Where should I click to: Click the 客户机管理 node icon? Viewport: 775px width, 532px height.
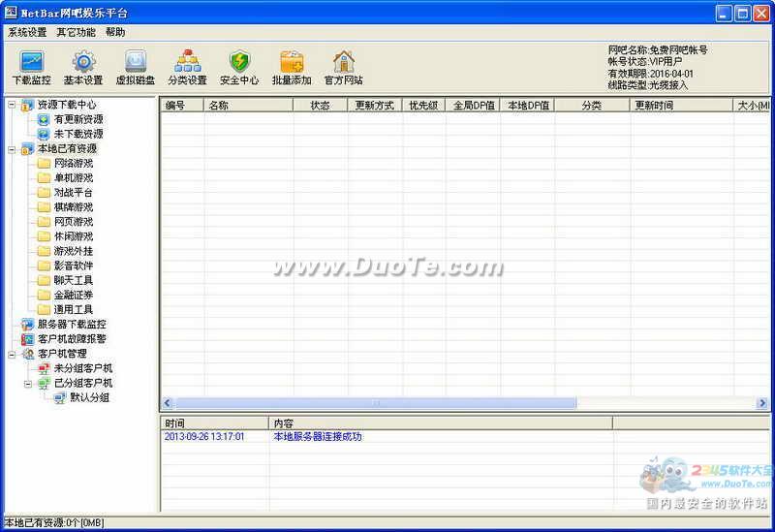[28, 354]
